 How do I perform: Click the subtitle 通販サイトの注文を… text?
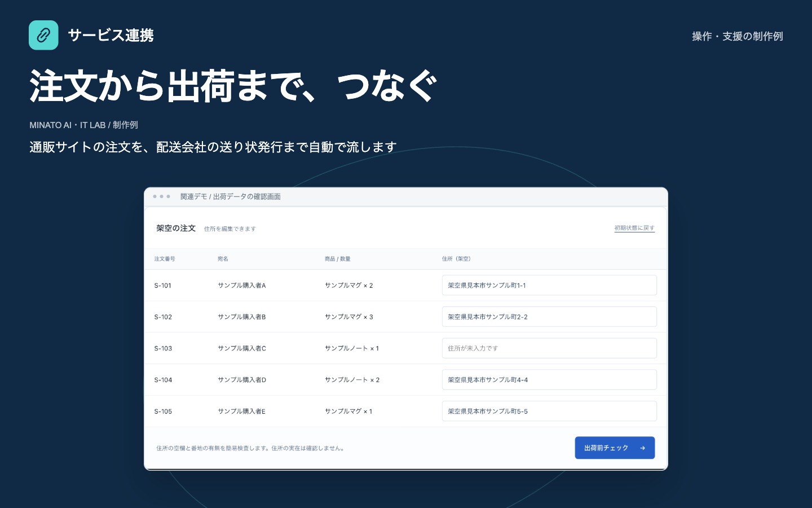213,147
